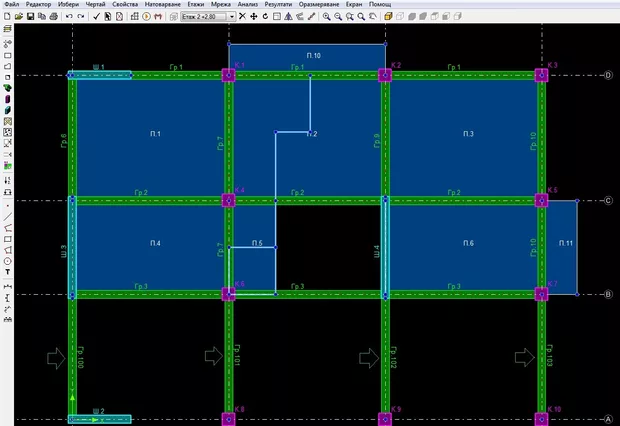The height and width of the screenshot is (426, 620).
Task: Open the Натоварване menu
Action: pyautogui.click(x=163, y=5)
